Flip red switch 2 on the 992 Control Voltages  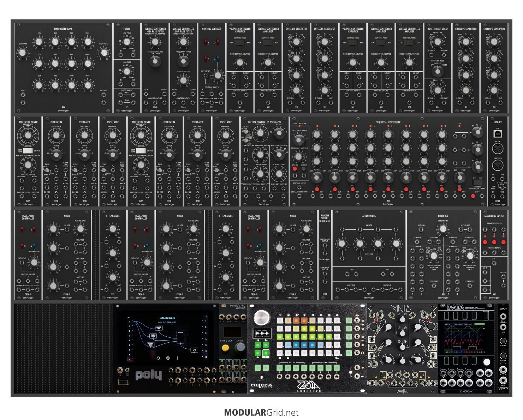[x=218, y=42]
